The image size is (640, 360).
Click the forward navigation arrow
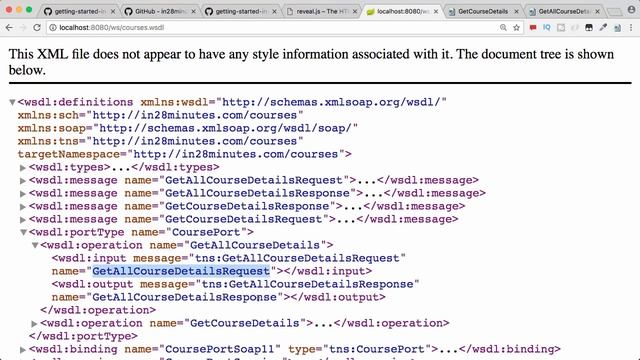[22, 27]
